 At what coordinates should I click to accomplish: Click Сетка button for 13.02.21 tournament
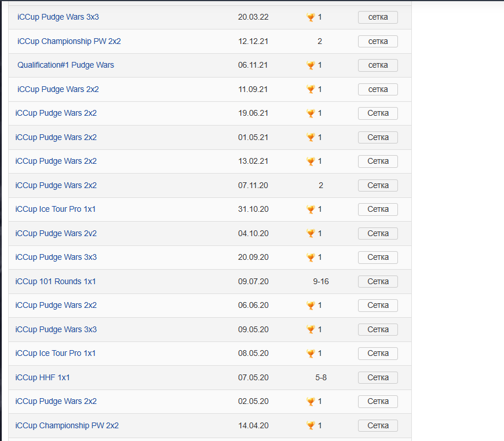point(378,161)
